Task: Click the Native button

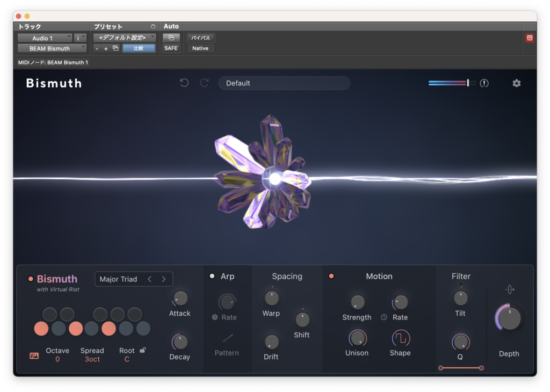Action: tap(200, 48)
